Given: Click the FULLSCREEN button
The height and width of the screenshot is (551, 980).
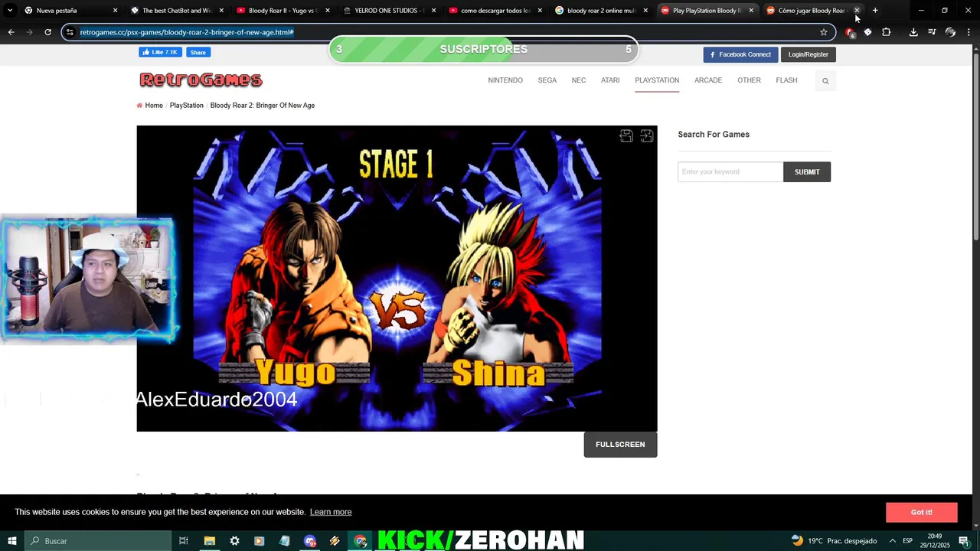Looking at the screenshot, I should coord(620,445).
